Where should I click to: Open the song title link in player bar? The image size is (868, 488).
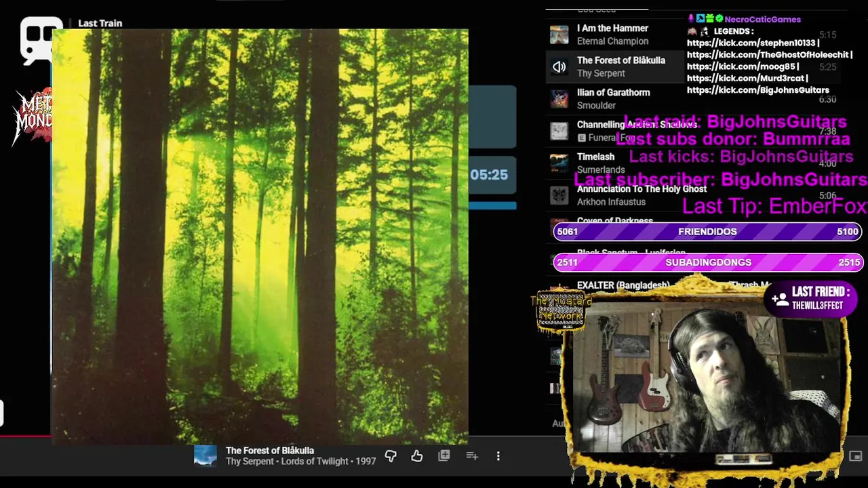coord(270,451)
